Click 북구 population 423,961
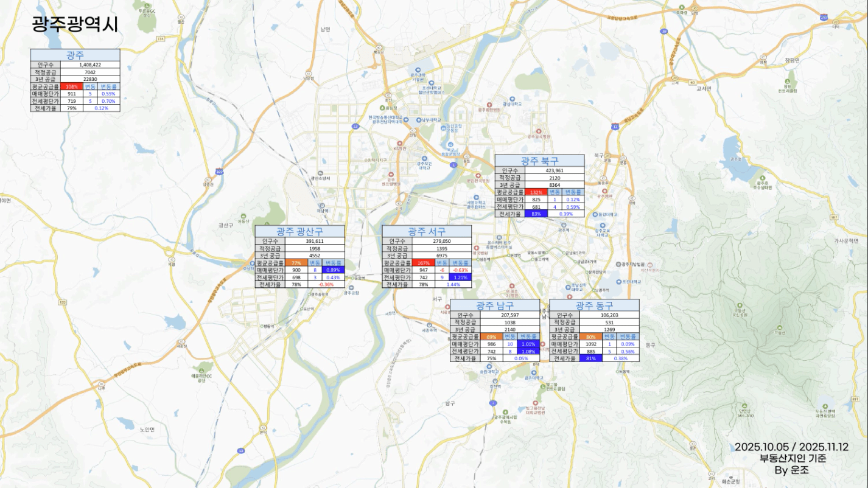This screenshot has width=868, height=488. 555,170
